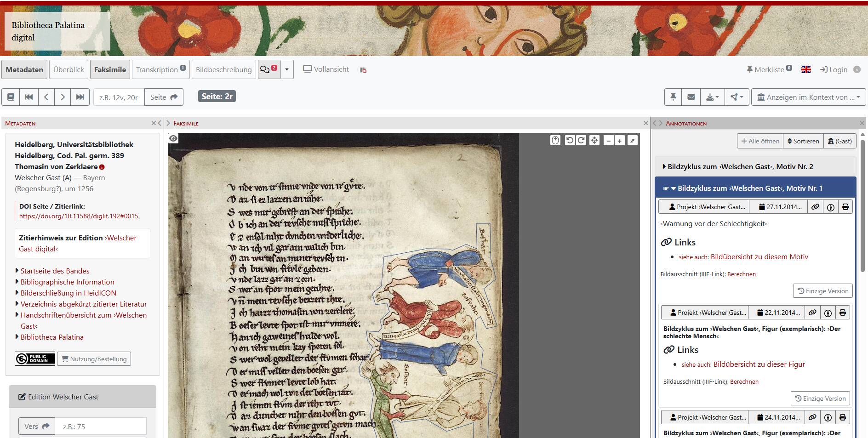Click the page number input field

point(119,97)
